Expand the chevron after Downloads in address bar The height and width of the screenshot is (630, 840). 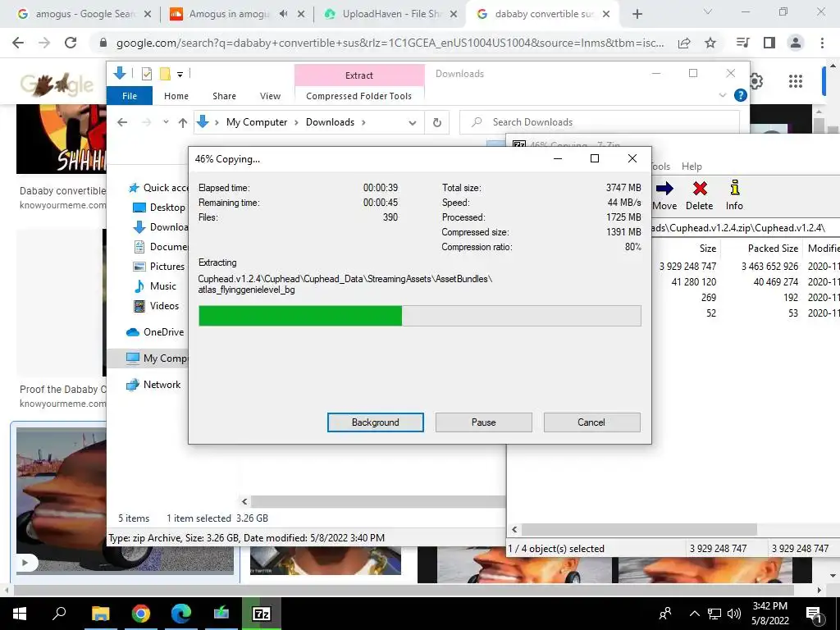click(x=363, y=122)
